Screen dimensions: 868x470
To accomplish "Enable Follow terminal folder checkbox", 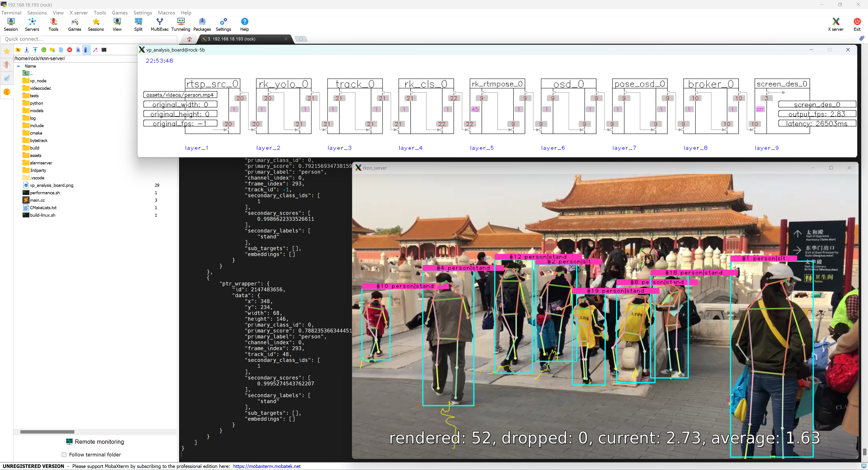I will (x=64, y=454).
